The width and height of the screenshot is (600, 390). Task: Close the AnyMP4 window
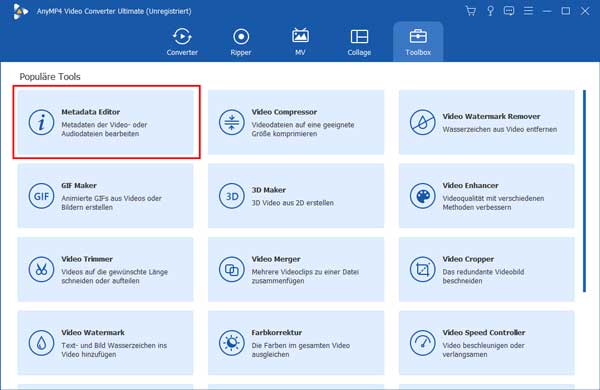coord(585,11)
